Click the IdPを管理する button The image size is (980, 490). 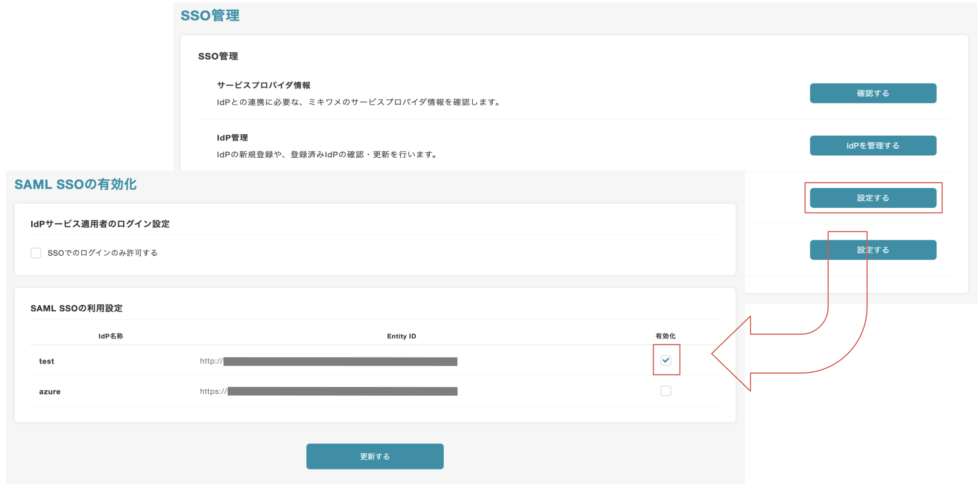click(x=873, y=146)
